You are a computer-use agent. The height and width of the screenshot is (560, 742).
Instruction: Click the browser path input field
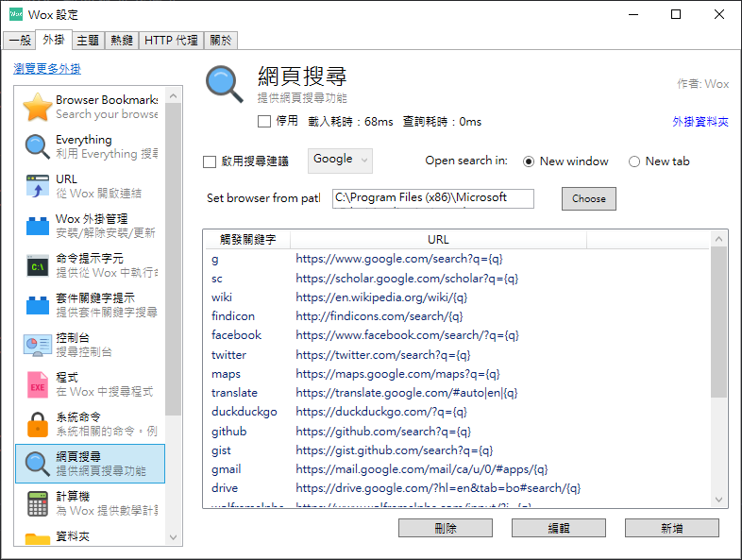433,198
